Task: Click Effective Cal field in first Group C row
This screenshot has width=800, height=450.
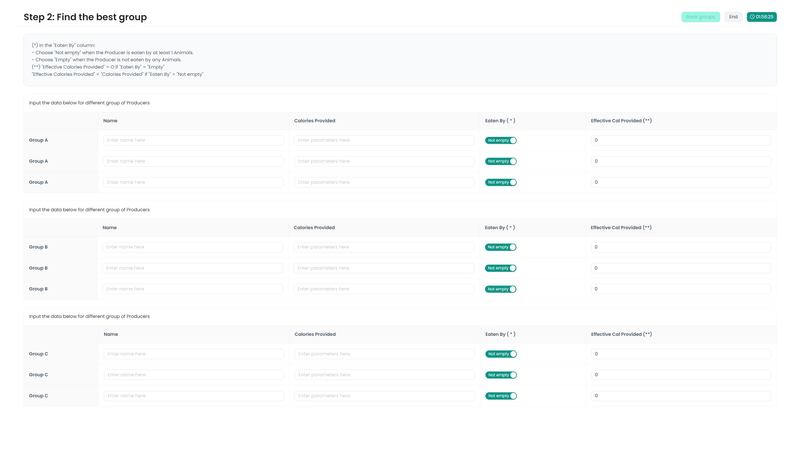Action: point(681,354)
